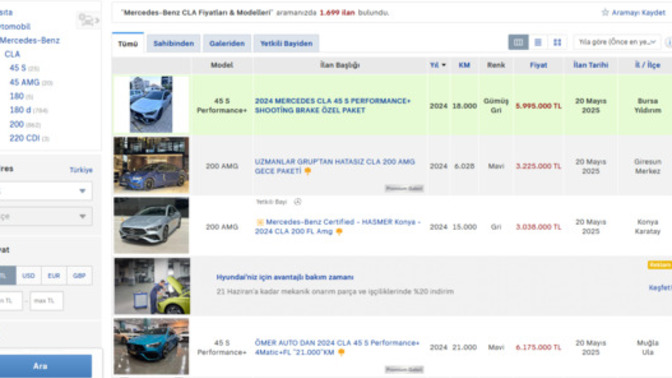This screenshot has width=672, height=378.
Task: Open the turquoise CLA 45 S Muğla thumbnail
Action: [x=151, y=347]
